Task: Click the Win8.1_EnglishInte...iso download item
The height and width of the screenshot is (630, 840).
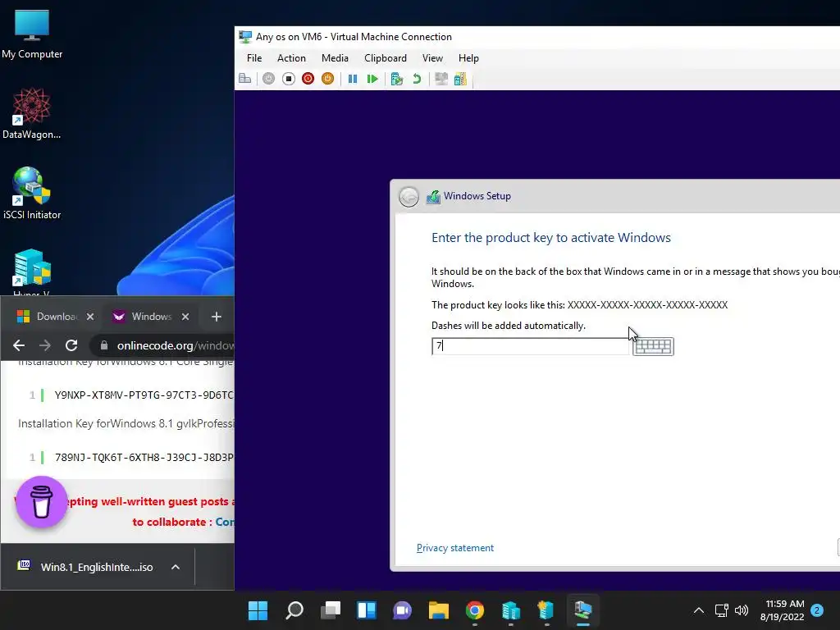Action: 85,567
